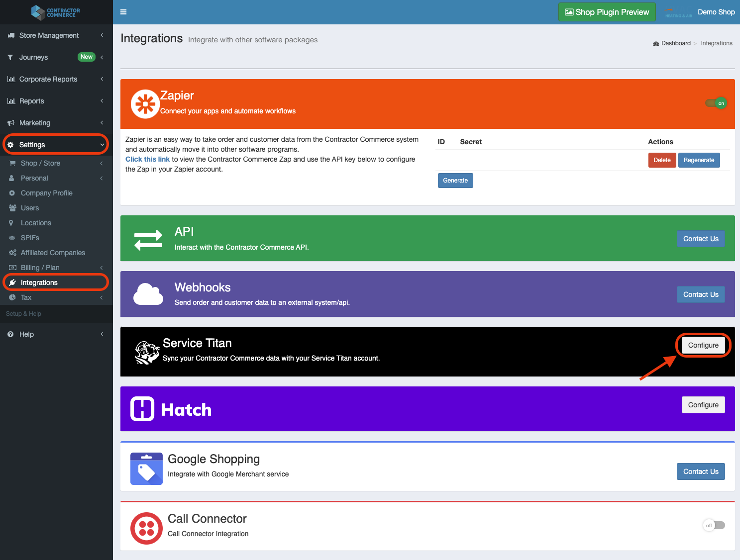
Task: Expand Shop / Store submenu chevron
Action: pyautogui.click(x=102, y=163)
